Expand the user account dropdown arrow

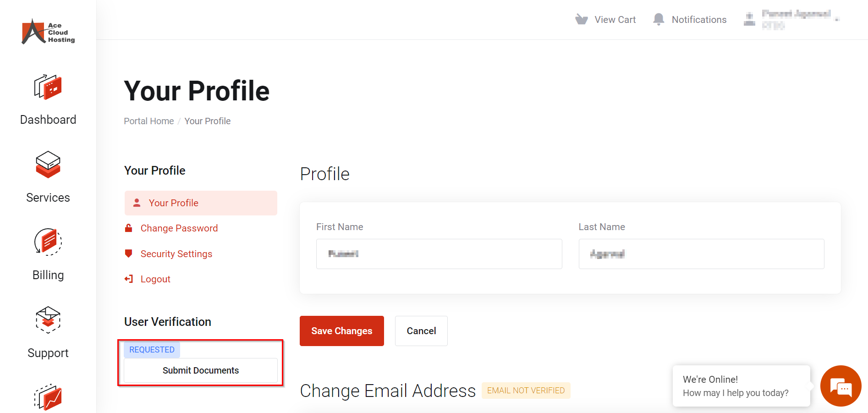coord(837,20)
